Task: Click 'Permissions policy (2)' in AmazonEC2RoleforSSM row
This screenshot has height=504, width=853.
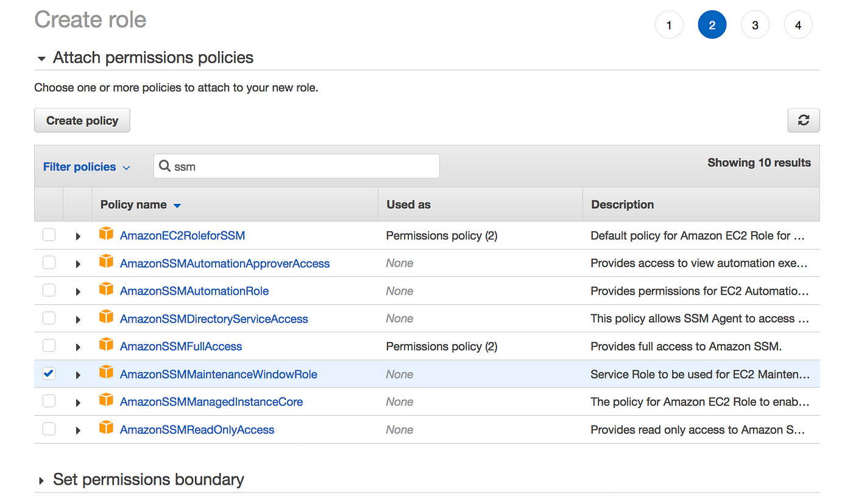Action: tap(442, 236)
